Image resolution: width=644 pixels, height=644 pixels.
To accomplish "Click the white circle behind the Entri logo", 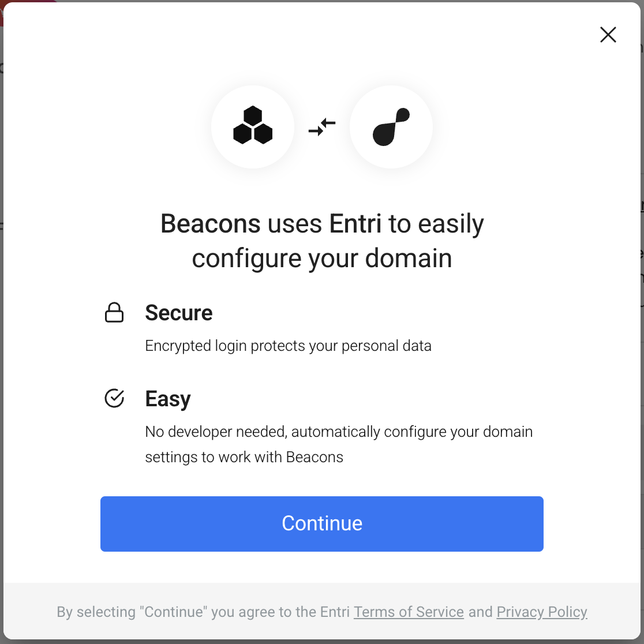I will [391, 126].
